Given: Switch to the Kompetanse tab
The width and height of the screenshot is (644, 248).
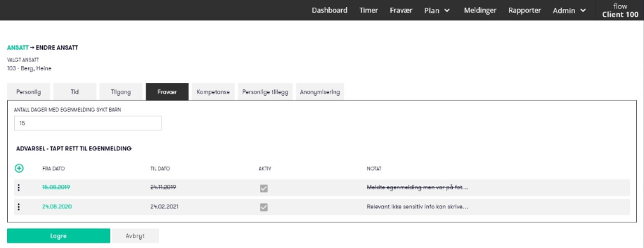Looking at the screenshot, I should [x=213, y=92].
